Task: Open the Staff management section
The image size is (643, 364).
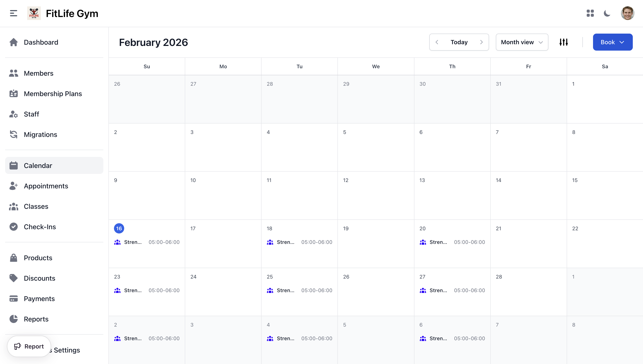Action: (31, 114)
